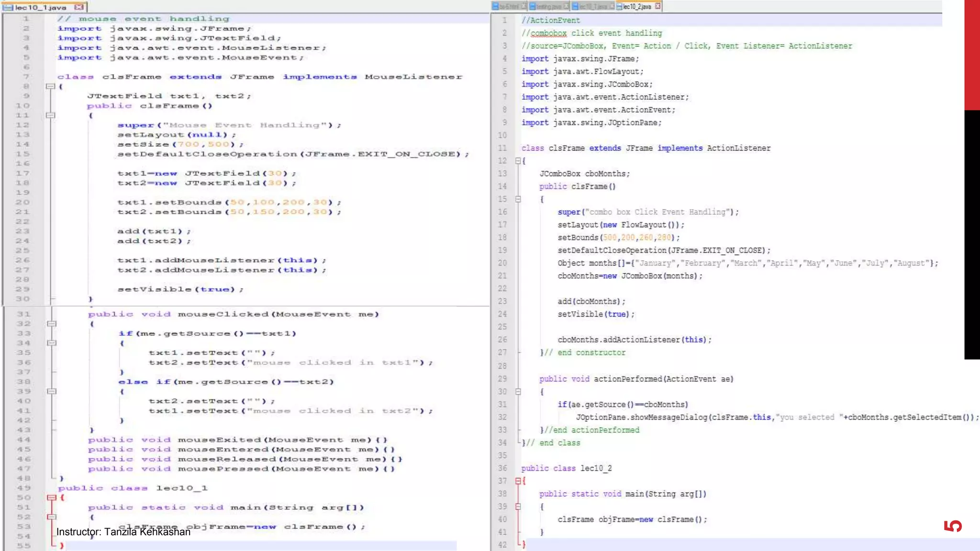Close the lec10_2.java tab
Image resolution: width=980 pixels, height=551 pixels.
[658, 6]
